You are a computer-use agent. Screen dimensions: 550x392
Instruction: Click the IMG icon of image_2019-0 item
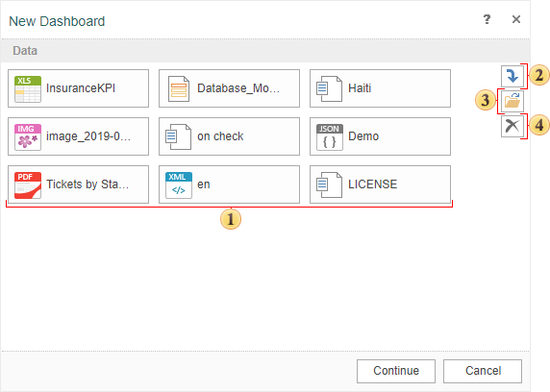(x=28, y=137)
